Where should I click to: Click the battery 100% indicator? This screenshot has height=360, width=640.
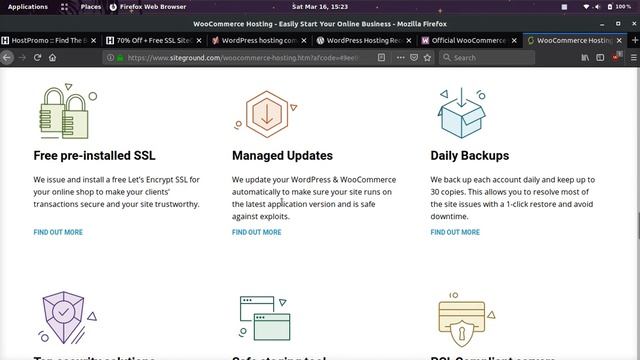619,7
